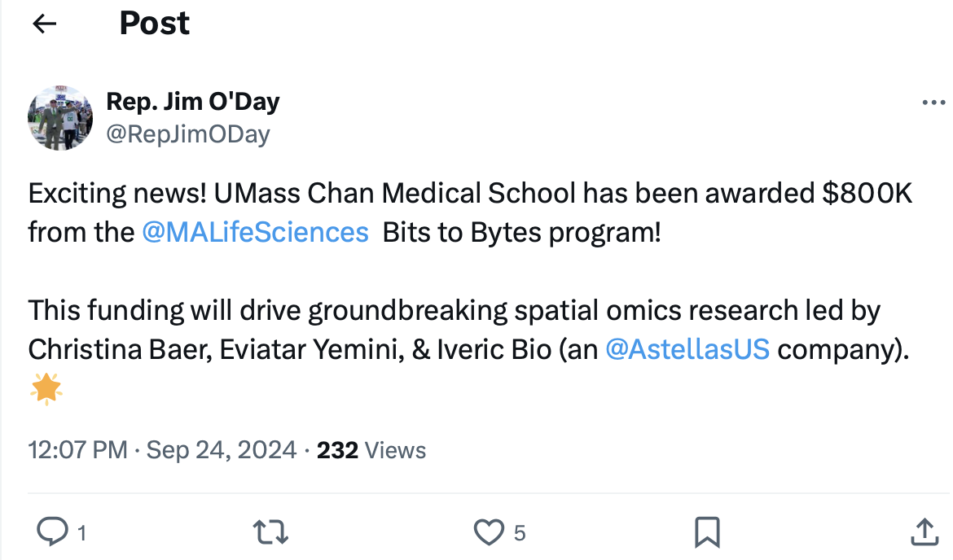
Task: Bookmark this post
Action: coord(706,532)
